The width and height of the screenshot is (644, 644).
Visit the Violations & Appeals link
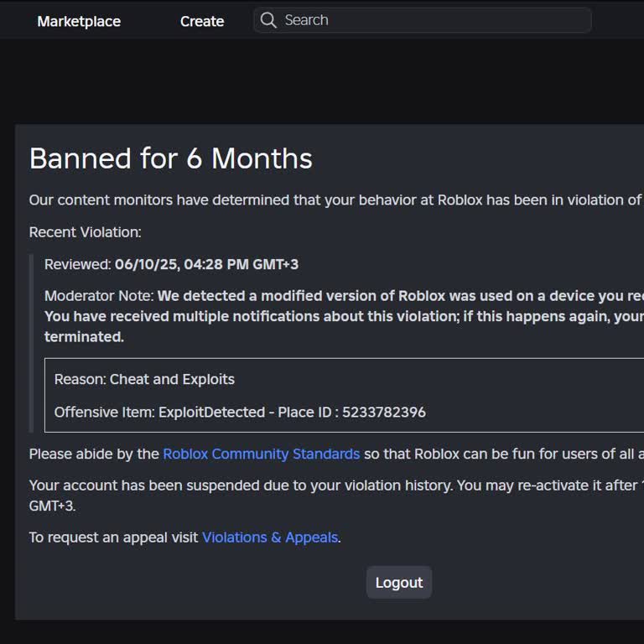pos(270,538)
